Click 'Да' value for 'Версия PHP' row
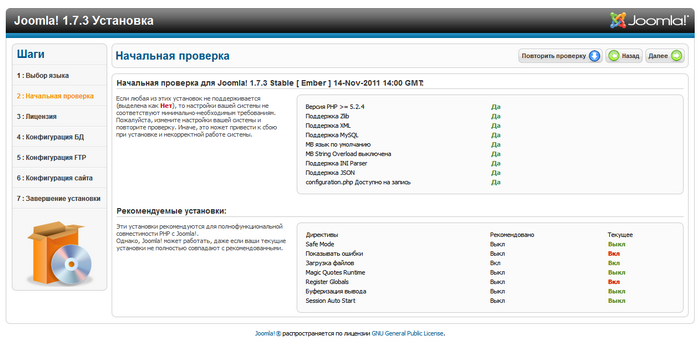The width and height of the screenshot is (700, 364). (496, 107)
